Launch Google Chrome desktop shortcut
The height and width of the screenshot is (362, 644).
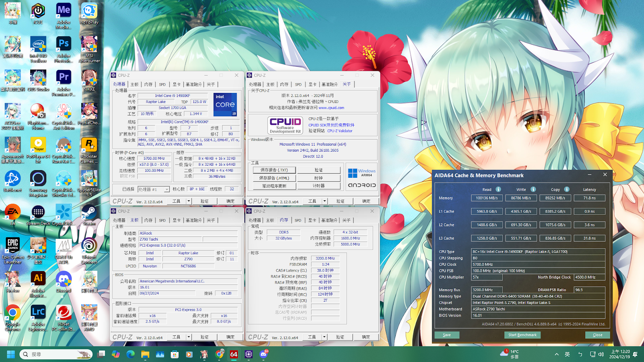(x=12, y=318)
